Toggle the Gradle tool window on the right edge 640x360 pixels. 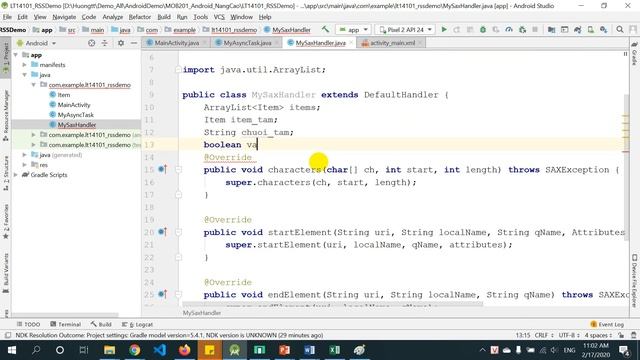coord(634,53)
